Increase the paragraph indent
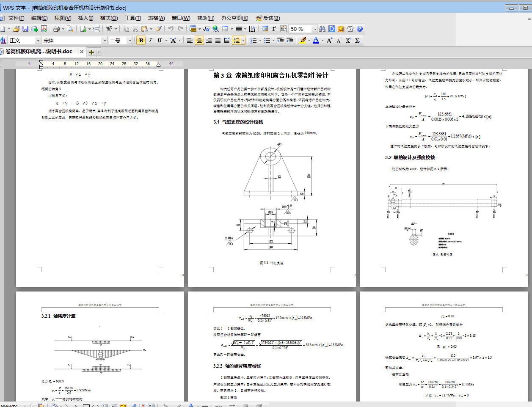Screen dimensions: 532x407 pyautogui.click(x=289, y=41)
